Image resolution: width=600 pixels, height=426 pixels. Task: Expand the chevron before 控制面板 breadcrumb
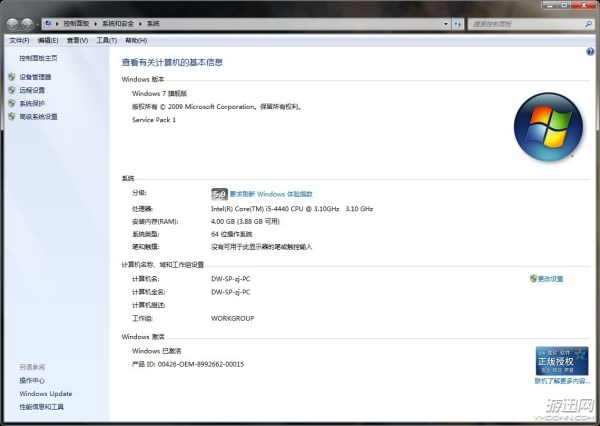57,24
